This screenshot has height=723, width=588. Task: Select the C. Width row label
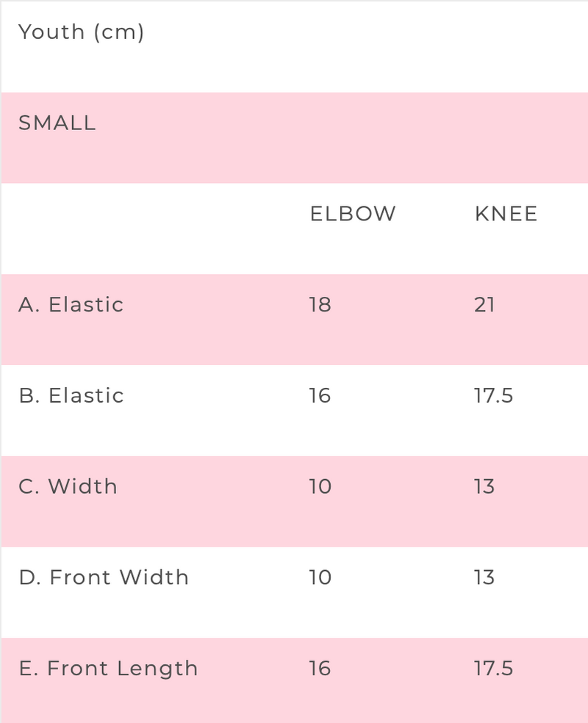click(68, 486)
